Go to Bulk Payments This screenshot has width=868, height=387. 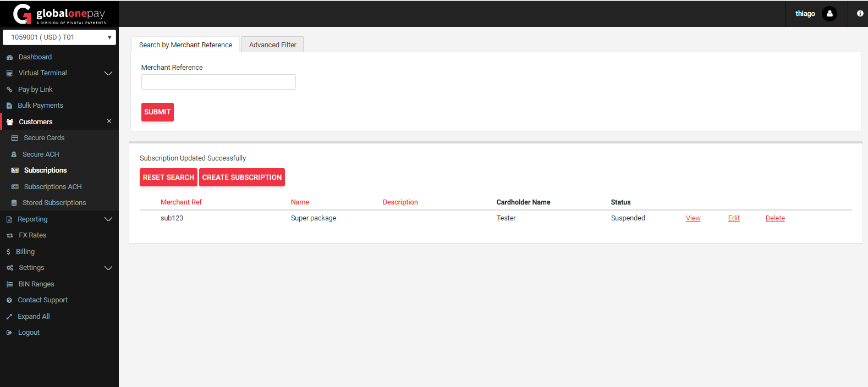pos(41,106)
